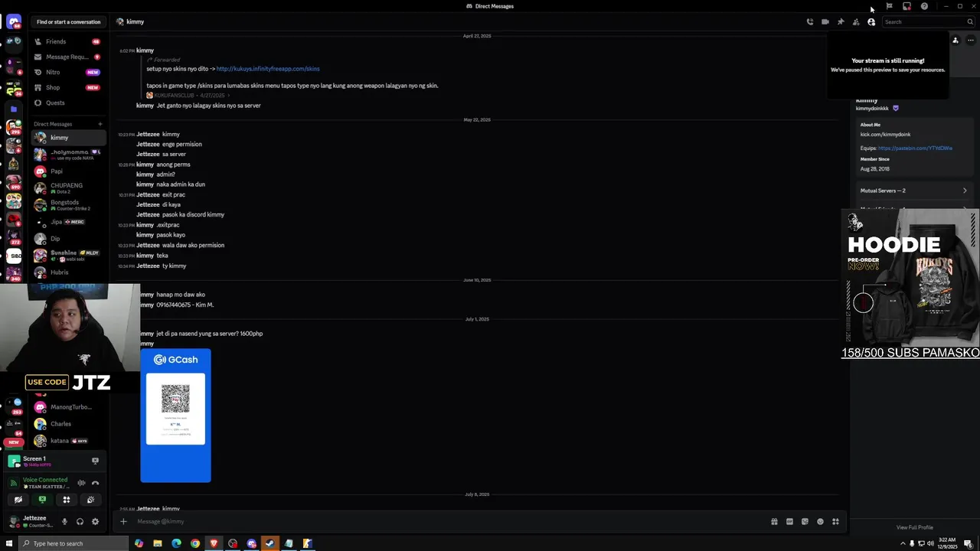The image size is (980, 551).
Task: Start a voice call with kimmy
Action: point(810,22)
